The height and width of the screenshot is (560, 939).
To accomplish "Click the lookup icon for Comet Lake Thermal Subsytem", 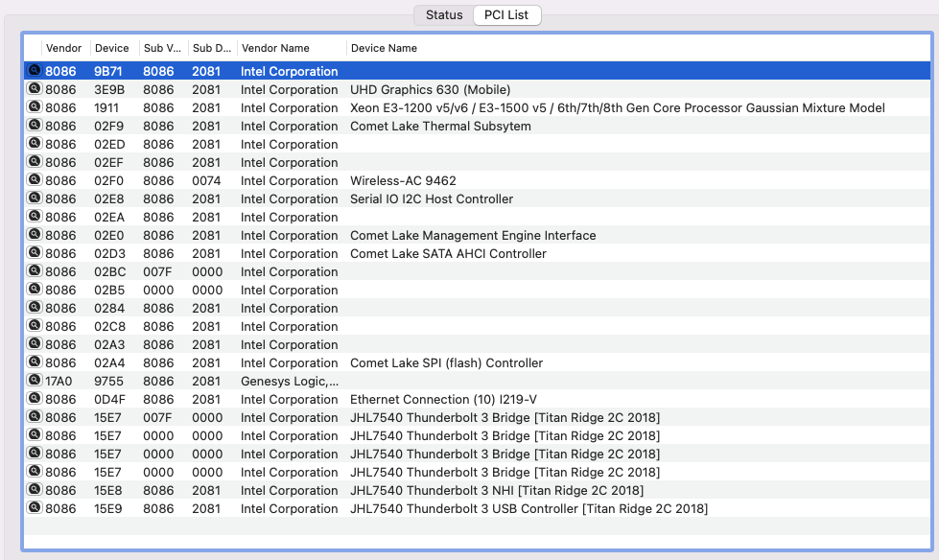I will 35,126.
